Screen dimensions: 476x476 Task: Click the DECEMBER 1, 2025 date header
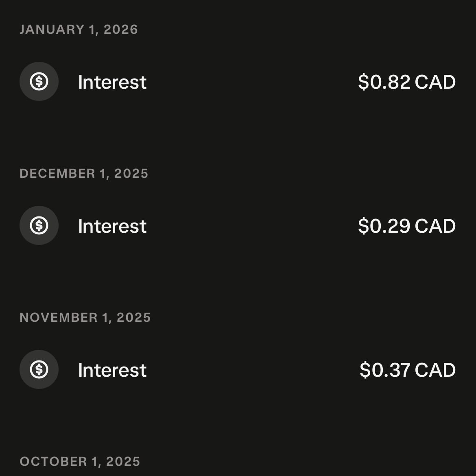click(84, 174)
